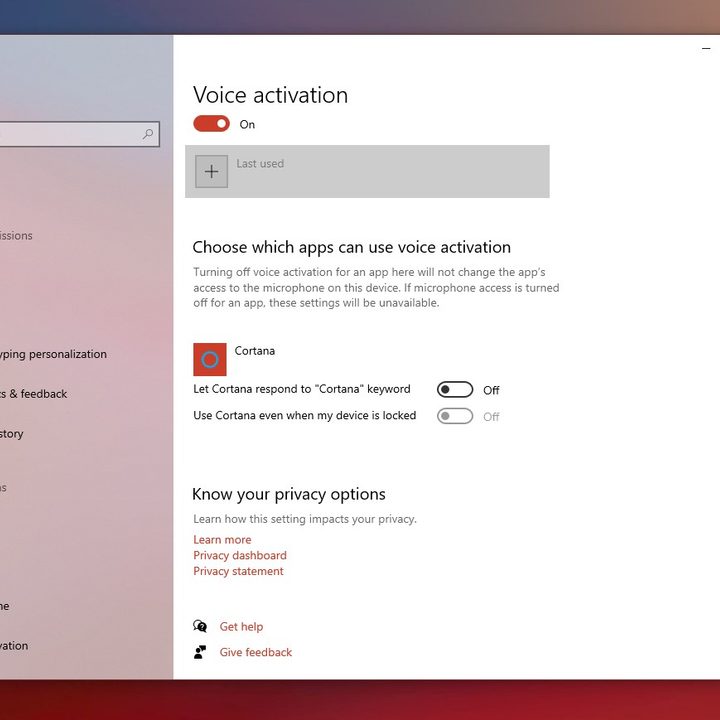Click the search magnifier icon in sidebar
This screenshot has width=720, height=720.
148,134
